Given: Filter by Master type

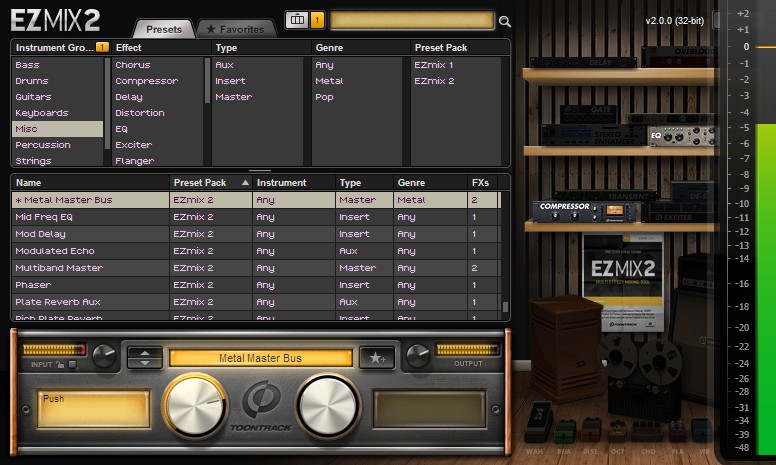Looking at the screenshot, I should click(x=257, y=97).
